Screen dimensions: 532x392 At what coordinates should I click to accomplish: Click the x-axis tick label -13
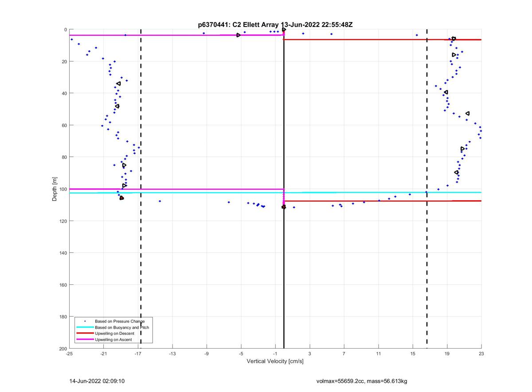[172, 354]
